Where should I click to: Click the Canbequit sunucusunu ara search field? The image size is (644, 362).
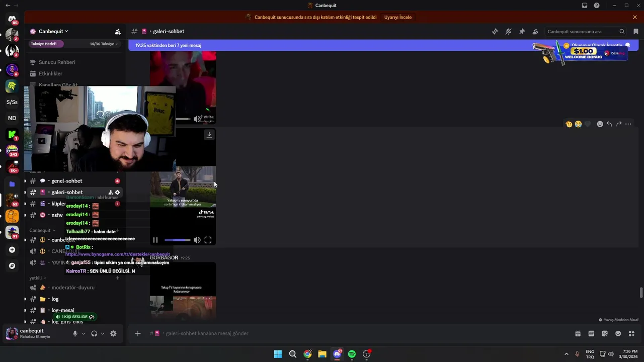585,31
